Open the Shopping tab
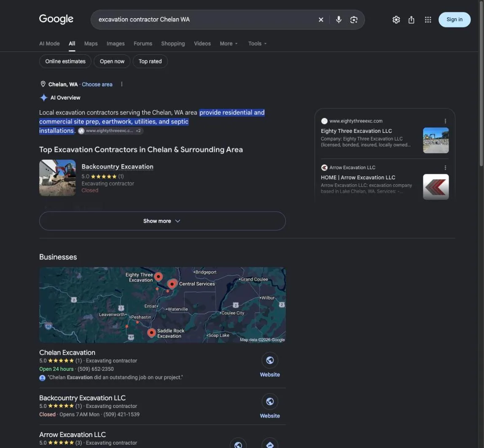Viewport: 484px width, 448px height. click(173, 43)
